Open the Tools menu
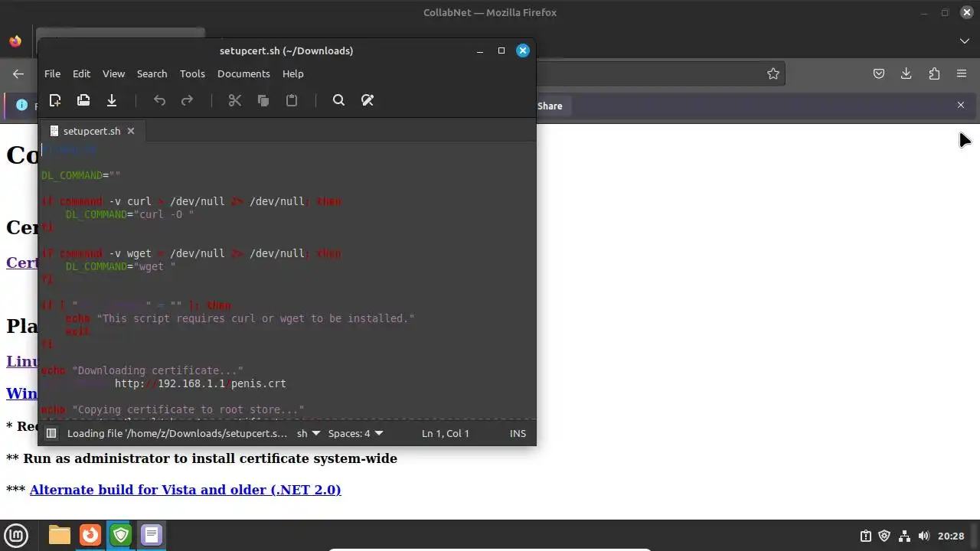This screenshot has height=551, width=980. click(192, 73)
